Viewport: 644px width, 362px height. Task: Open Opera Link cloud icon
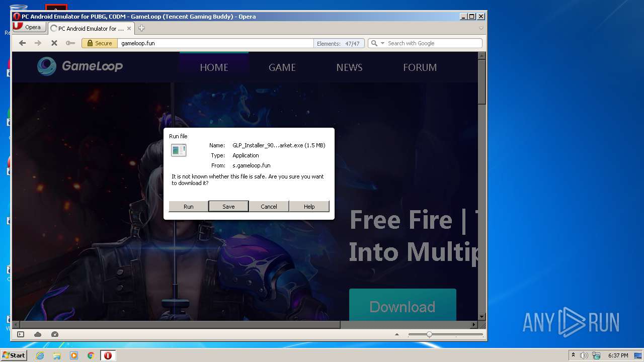click(x=38, y=334)
